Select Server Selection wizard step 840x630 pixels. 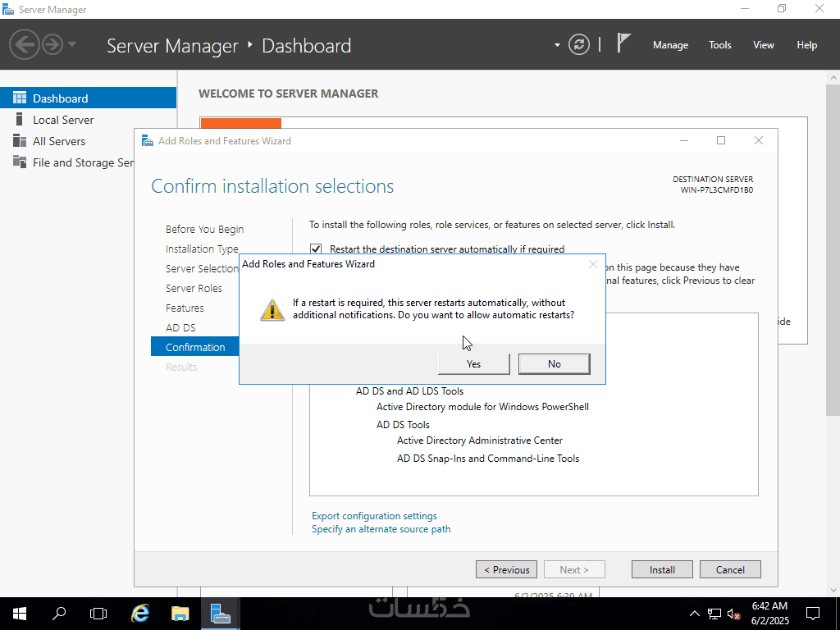tap(202, 268)
